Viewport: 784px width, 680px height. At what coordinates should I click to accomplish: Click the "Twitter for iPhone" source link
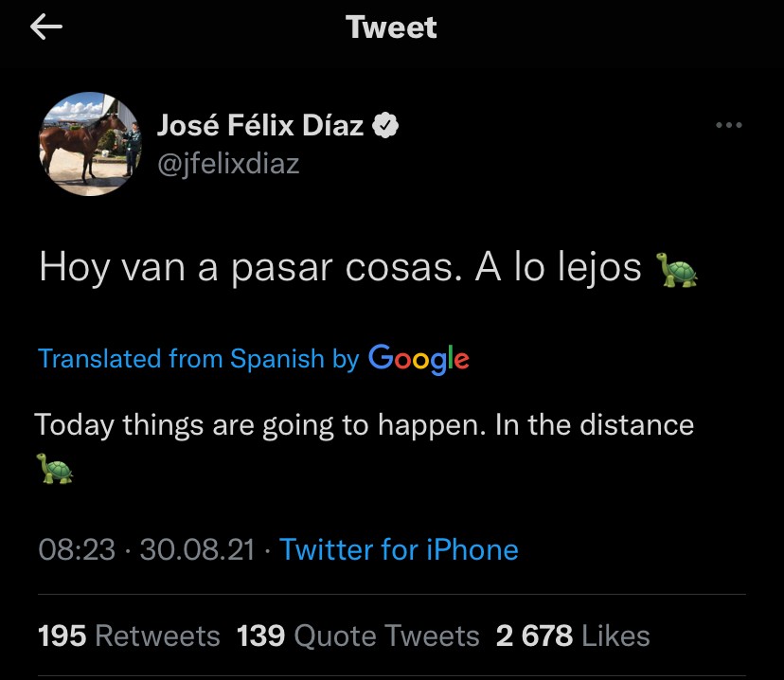click(x=399, y=549)
